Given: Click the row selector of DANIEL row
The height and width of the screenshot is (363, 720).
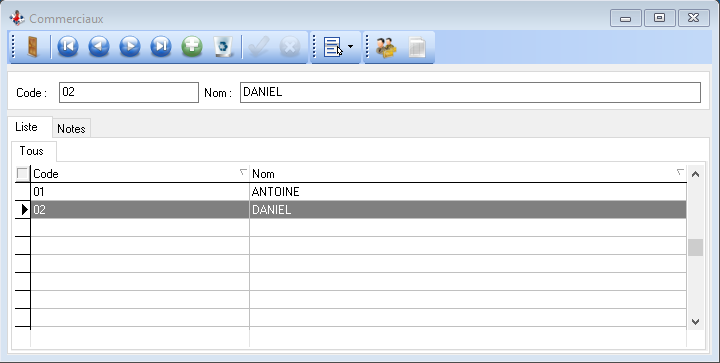Looking at the screenshot, I should click(23, 210).
